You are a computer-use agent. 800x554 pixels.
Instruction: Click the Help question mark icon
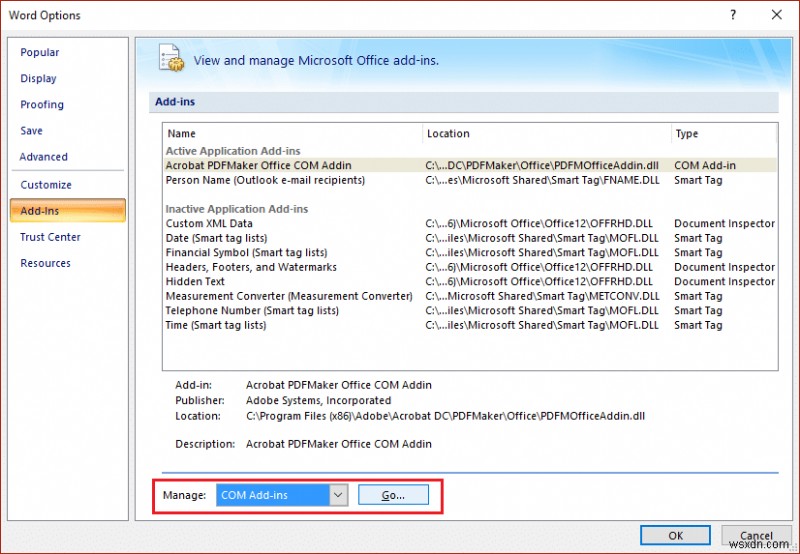[733, 15]
